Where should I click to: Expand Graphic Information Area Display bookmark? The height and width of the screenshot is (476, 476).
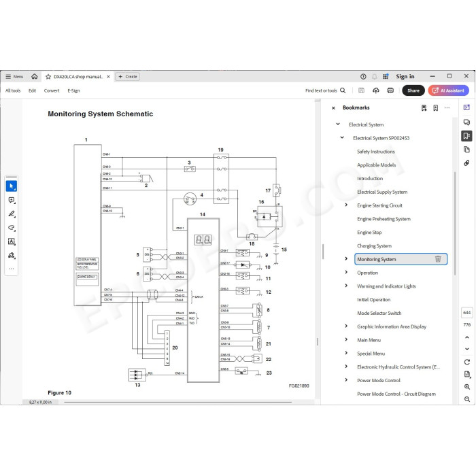pos(346,326)
